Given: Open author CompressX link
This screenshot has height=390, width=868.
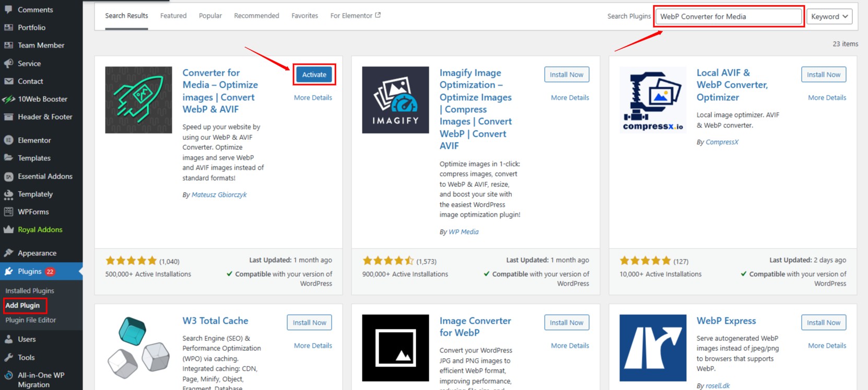Looking at the screenshot, I should pyautogui.click(x=722, y=142).
